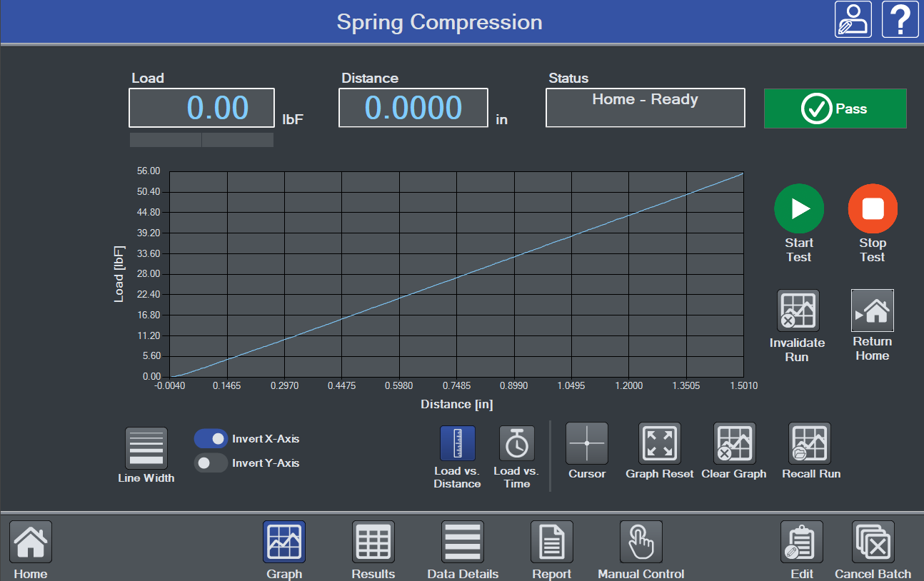Click the Spring Compression title
This screenshot has width=924, height=581.
tap(440, 22)
